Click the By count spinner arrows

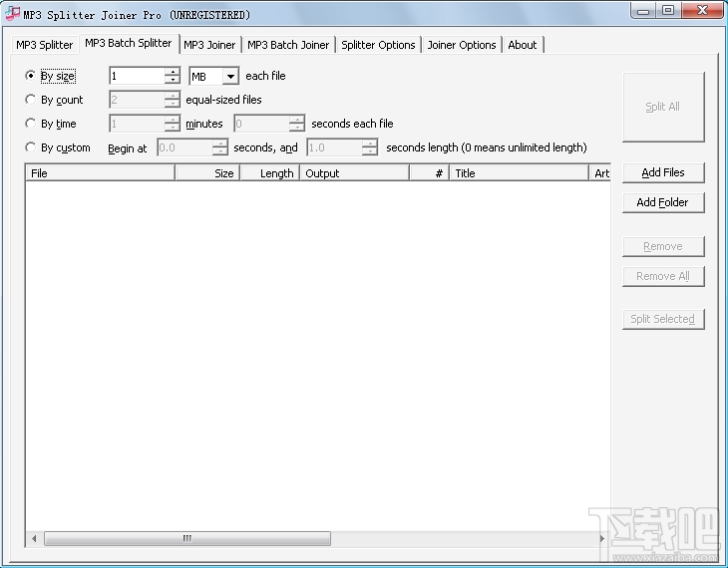pos(173,100)
